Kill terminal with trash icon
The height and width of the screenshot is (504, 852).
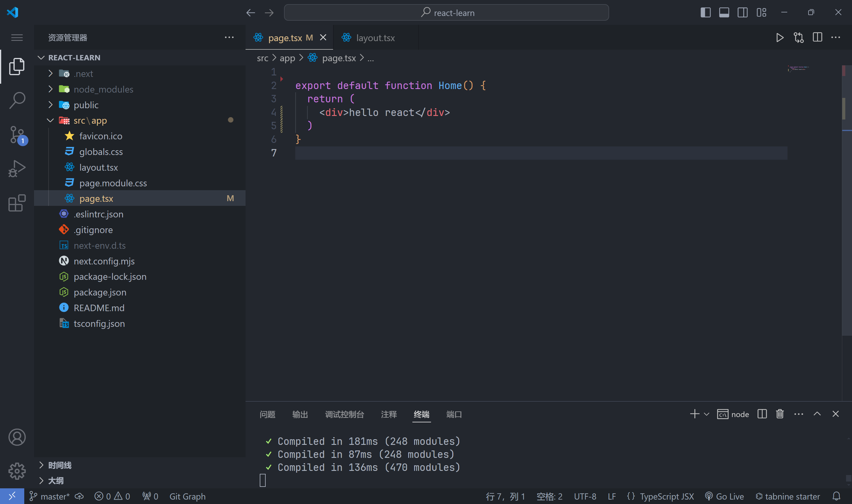click(780, 414)
